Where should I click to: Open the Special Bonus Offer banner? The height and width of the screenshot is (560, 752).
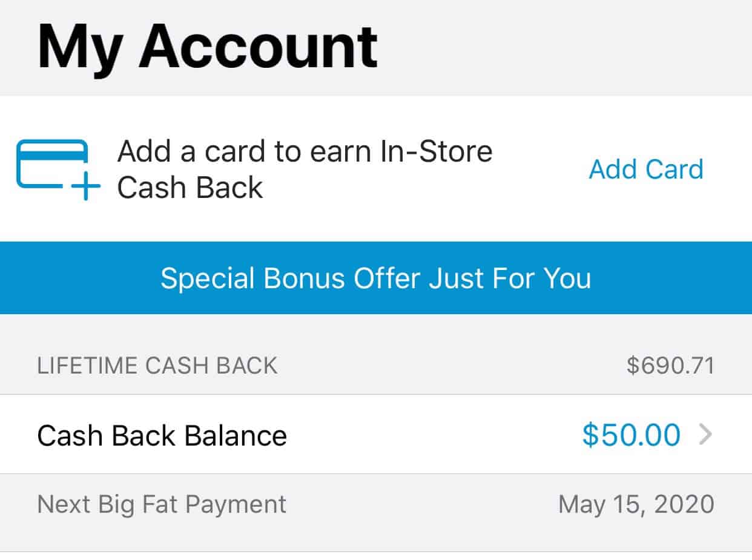(376, 278)
